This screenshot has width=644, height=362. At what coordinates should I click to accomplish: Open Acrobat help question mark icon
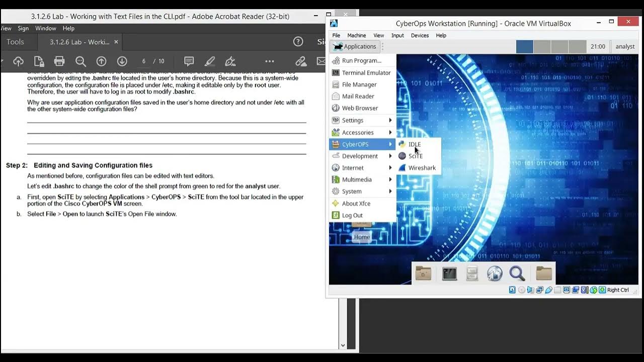click(298, 42)
